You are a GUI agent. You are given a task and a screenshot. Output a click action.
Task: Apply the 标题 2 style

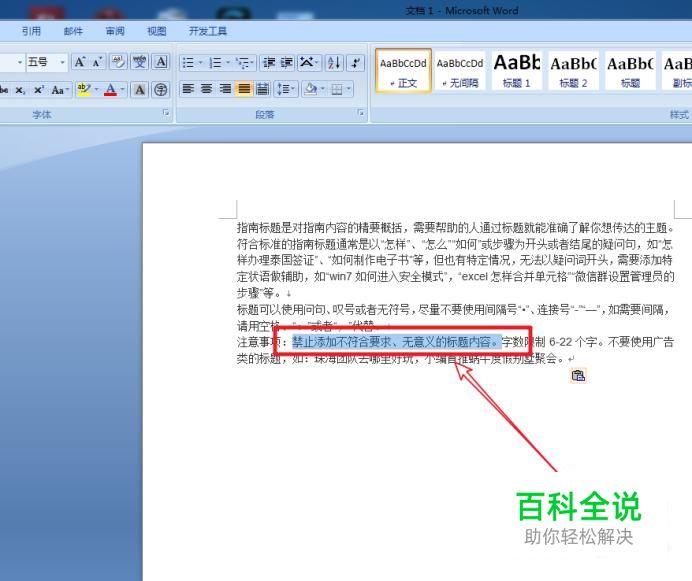(x=573, y=71)
